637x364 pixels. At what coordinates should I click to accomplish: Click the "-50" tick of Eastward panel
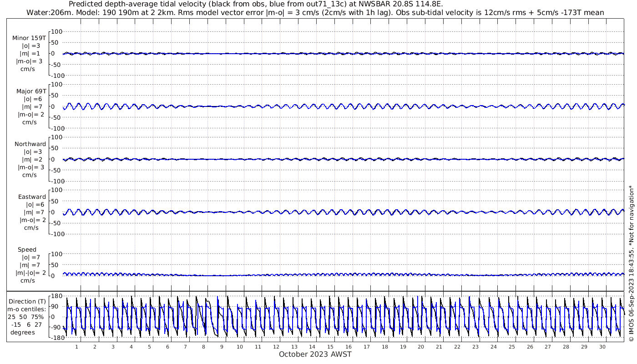[56, 223]
